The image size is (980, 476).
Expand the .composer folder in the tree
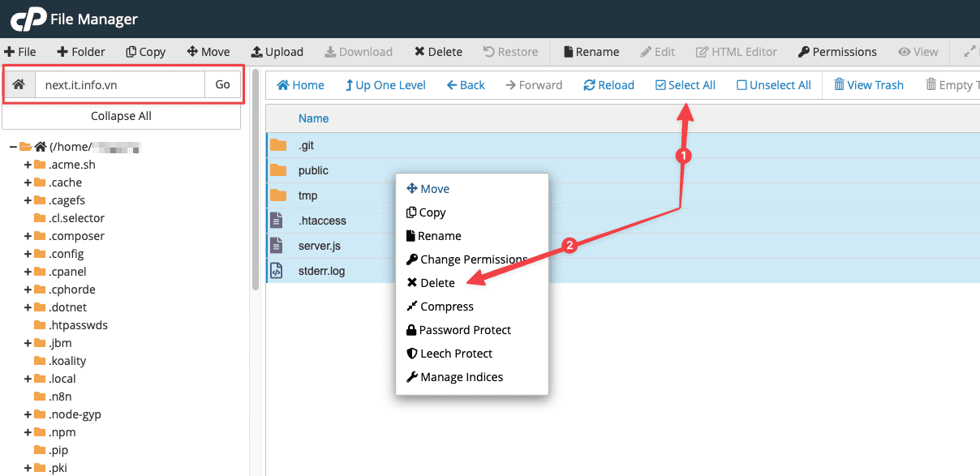[x=28, y=236]
